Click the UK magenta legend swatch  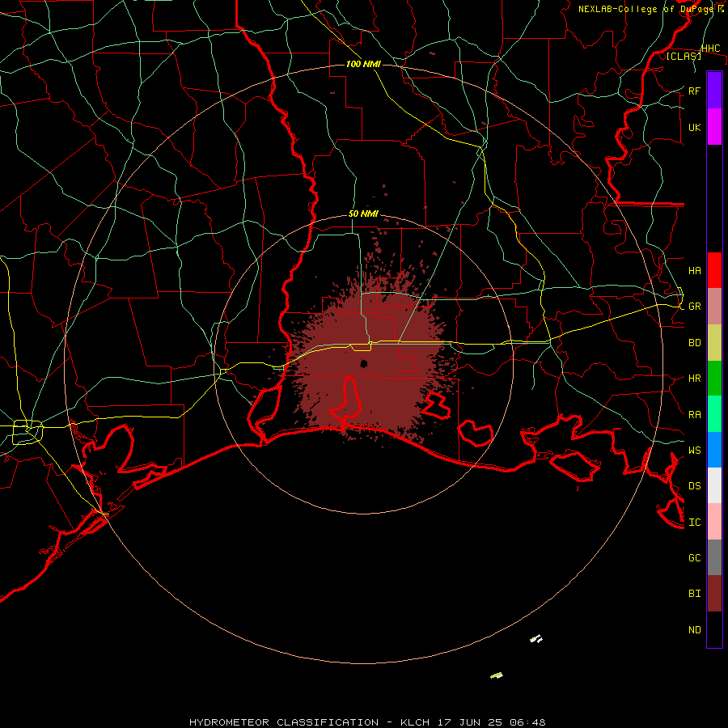[x=714, y=127]
